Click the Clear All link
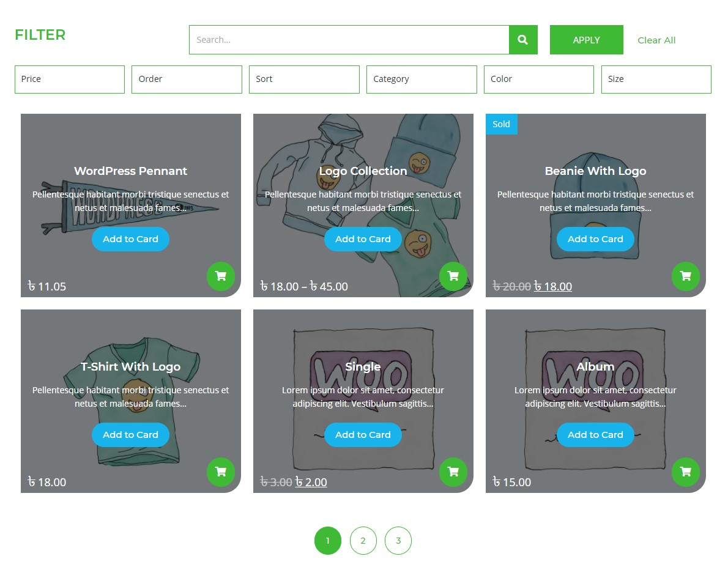This screenshot has width=728, height=581. [656, 40]
